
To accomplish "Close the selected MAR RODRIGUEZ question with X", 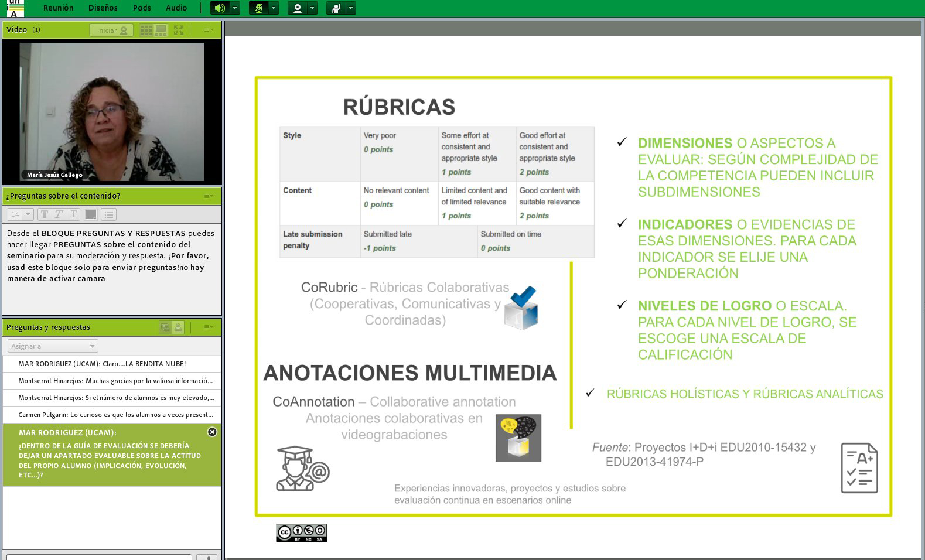I will coord(212,432).
